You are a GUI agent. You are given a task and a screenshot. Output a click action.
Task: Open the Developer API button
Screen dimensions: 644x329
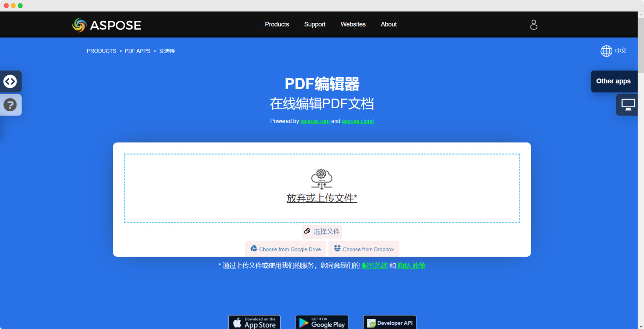coord(390,322)
